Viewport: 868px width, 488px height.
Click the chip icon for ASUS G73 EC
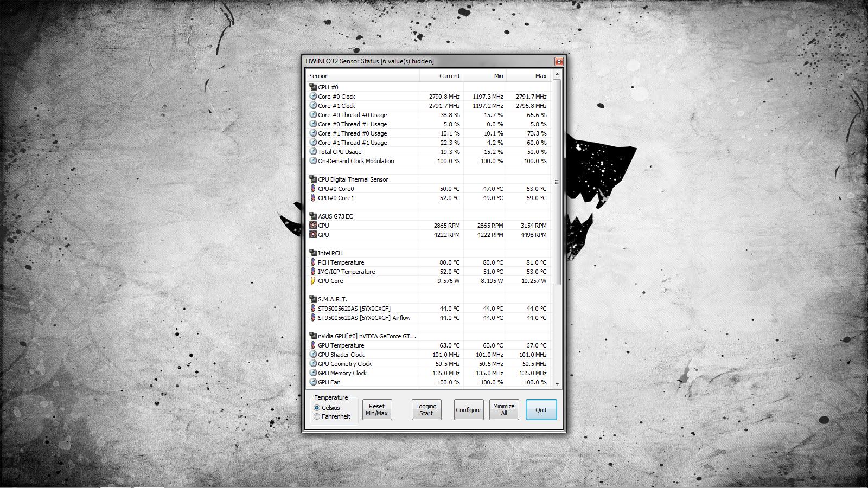coord(313,216)
